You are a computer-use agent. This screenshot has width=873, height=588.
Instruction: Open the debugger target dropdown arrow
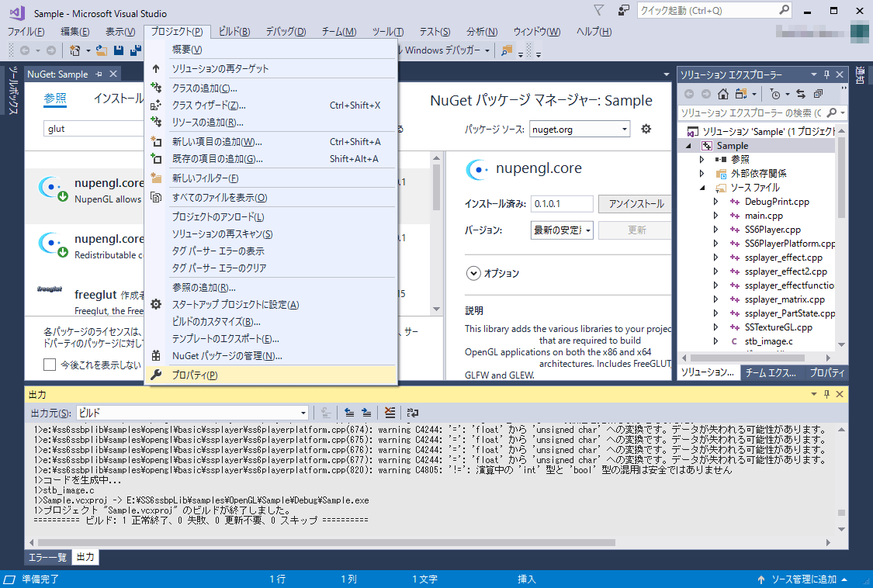487,50
